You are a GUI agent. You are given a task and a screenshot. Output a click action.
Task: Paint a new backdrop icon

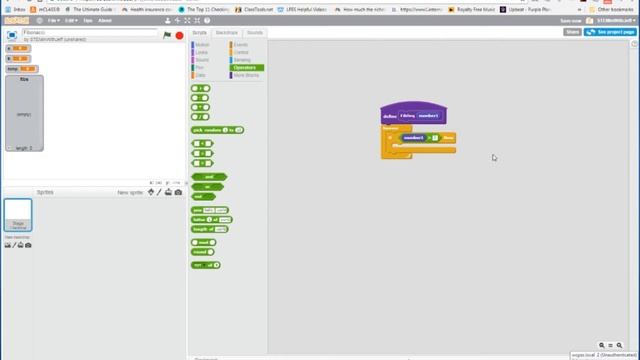[14, 245]
